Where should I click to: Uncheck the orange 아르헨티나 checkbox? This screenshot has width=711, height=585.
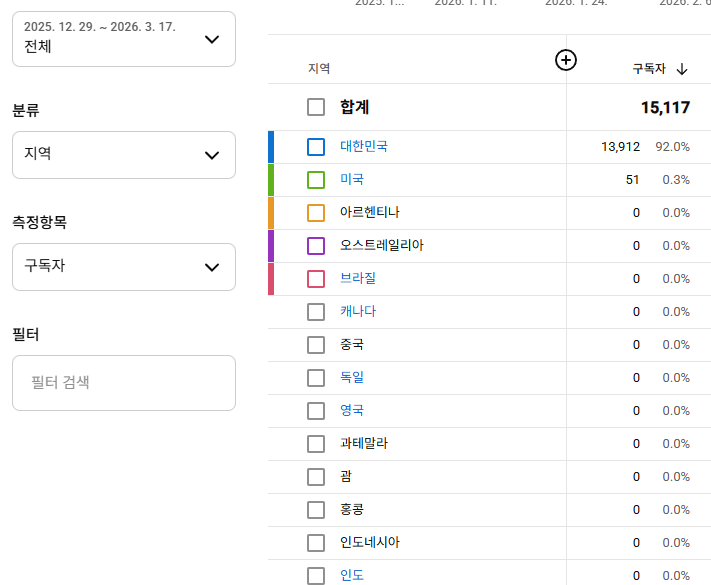(316, 213)
